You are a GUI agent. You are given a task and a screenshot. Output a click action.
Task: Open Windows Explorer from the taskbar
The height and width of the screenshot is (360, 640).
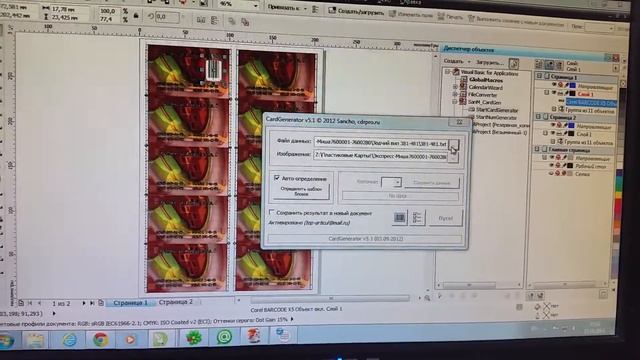[35, 340]
